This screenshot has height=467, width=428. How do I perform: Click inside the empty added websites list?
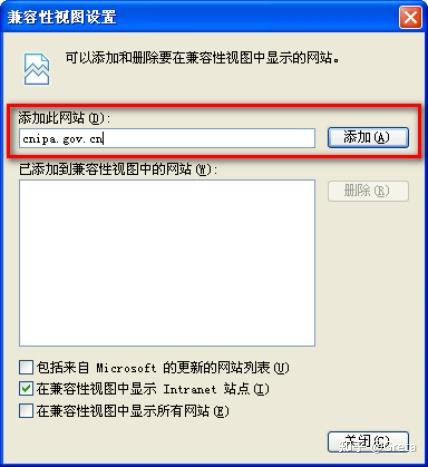(x=167, y=263)
